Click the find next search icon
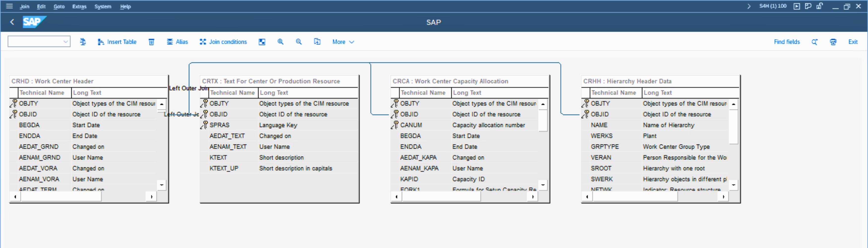868x248 pixels. pos(814,42)
